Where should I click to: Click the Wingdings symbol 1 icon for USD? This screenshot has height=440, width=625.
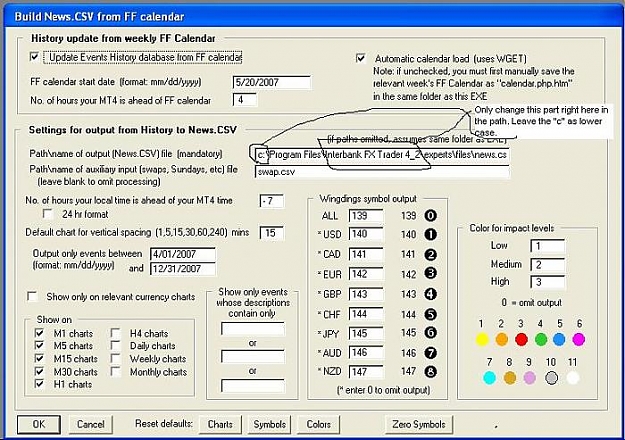coord(430,234)
